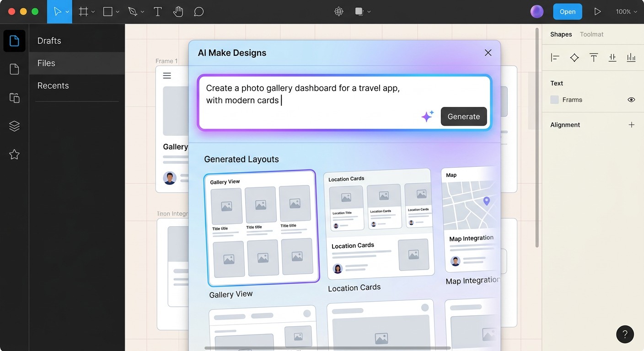Screen dimensions: 644x351
Task: Add an Alignment with the plus icon
Action: pyautogui.click(x=632, y=125)
